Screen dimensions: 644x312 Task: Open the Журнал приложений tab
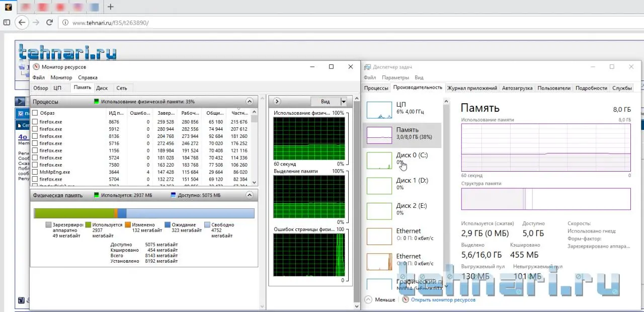pyautogui.click(x=472, y=88)
